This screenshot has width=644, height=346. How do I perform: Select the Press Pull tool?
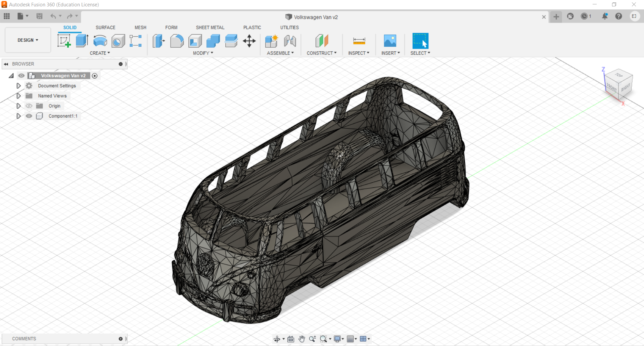[158, 41]
